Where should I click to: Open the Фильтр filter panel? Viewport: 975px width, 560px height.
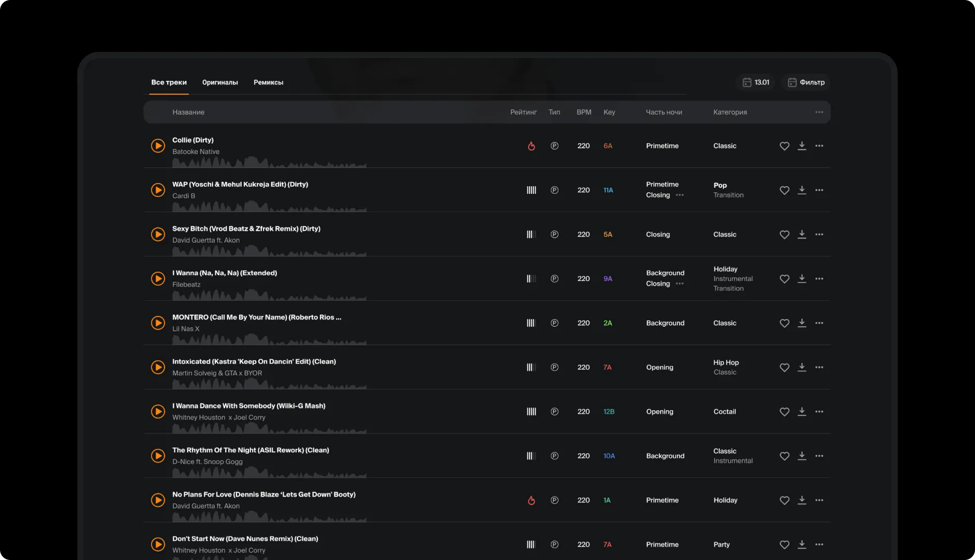(806, 82)
